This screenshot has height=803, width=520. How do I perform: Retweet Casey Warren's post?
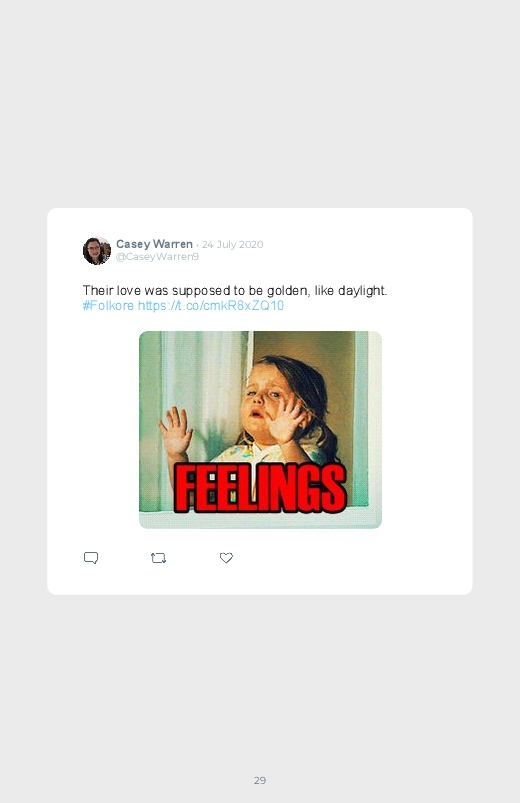[x=158, y=558]
